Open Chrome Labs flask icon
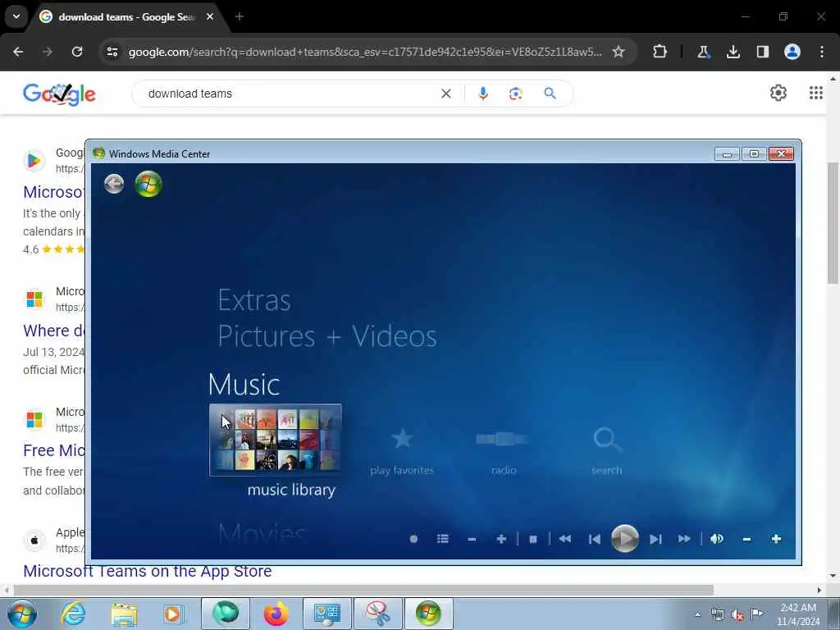The width and height of the screenshot is (840, 630). point(703,52)
